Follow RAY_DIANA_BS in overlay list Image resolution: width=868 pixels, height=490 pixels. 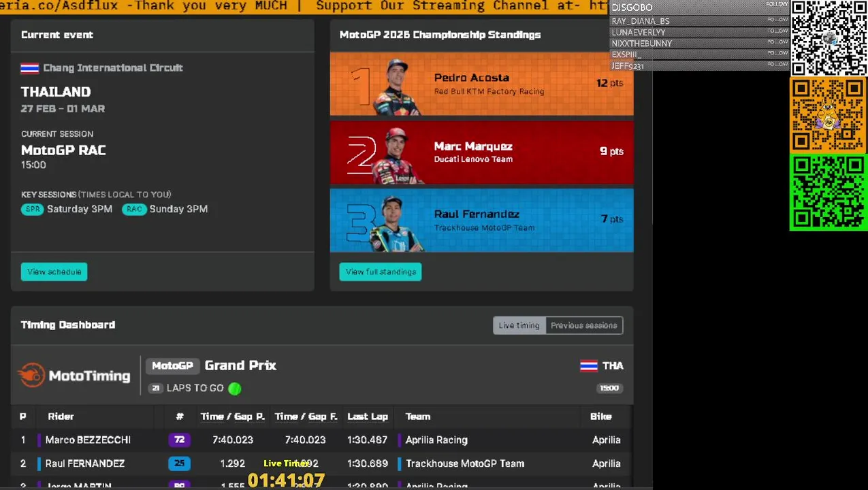777,20
